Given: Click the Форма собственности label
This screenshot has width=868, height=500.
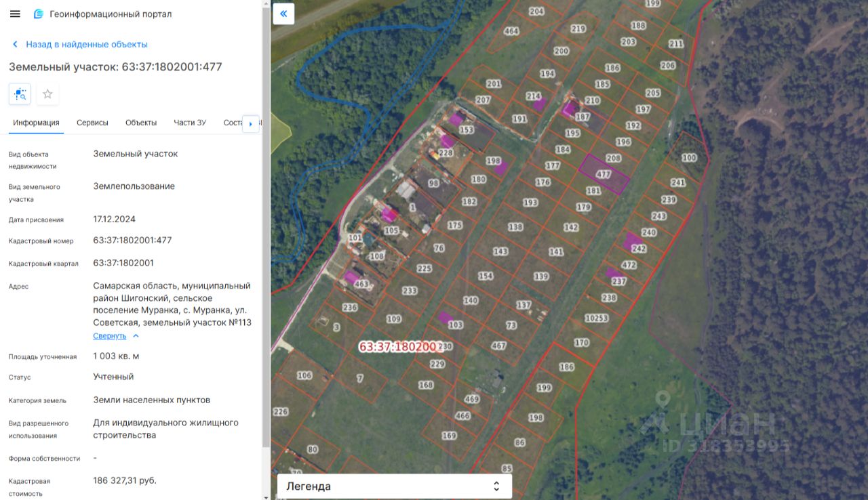Looking at the screenshot, I should (x=44, y=459).
